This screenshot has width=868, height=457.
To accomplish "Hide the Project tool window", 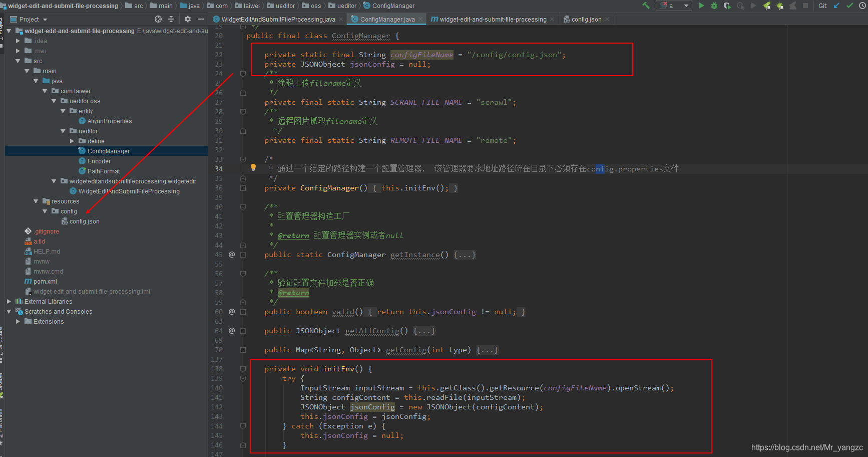I will 201,19.
